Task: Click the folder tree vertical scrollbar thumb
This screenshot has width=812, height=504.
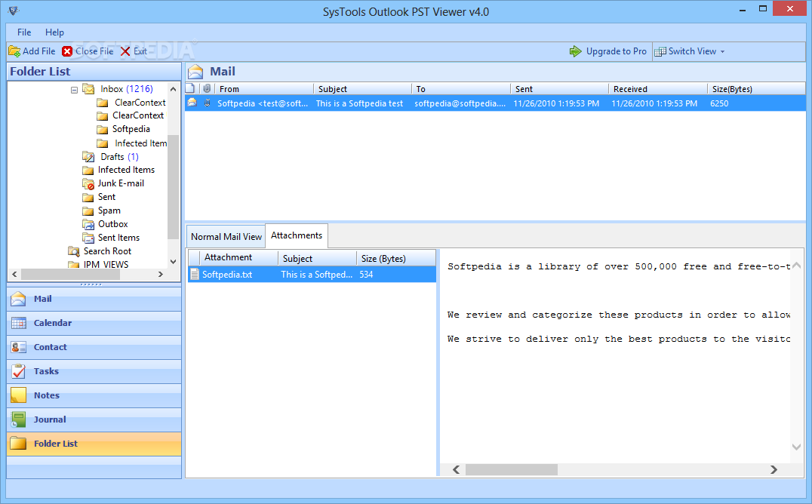Action: point(174,186)
